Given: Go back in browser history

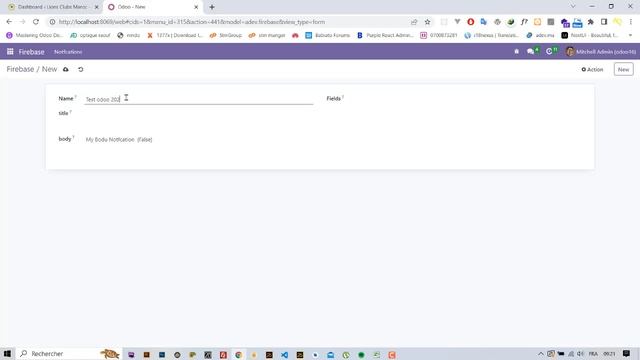Looking at the screenshot, I should click(9, 22).
